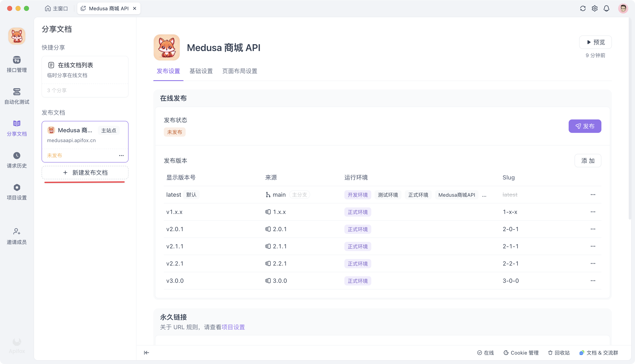Select 自动化测试 from the sidebar
This screenshot has width=635, height=364.
click(x=17, y=96)
